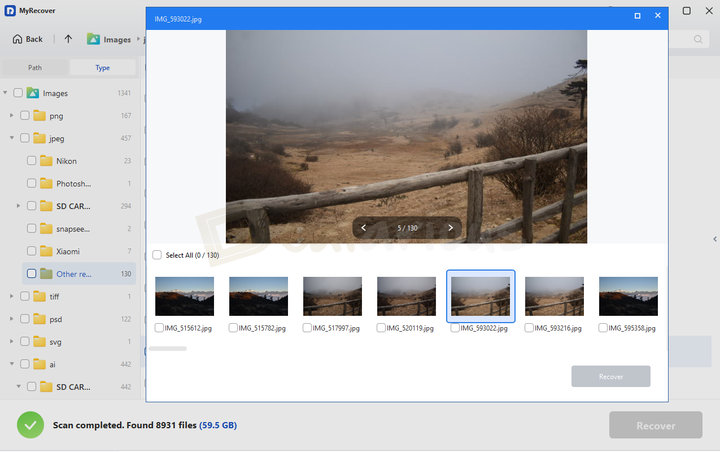The image size is (720, 452).
Task: Expand the svg folder node
Action: click(11, 341)
